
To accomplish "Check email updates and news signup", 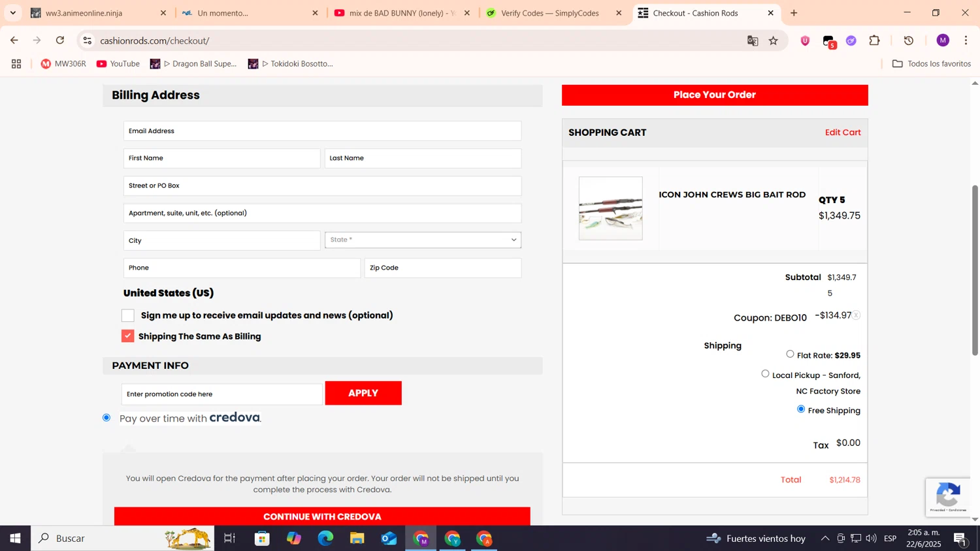I will (x=128, y=315).
